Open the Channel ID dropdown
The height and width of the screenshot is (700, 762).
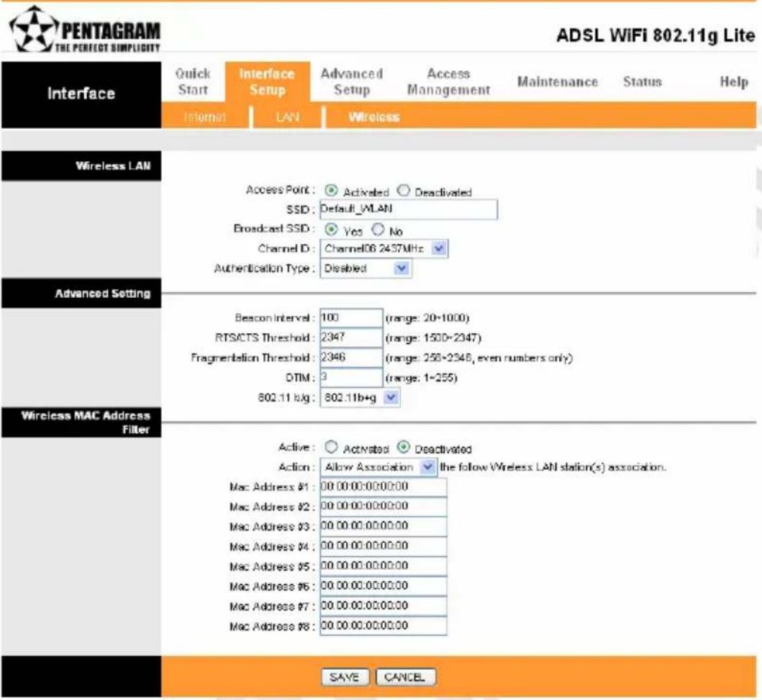[384, 249]
